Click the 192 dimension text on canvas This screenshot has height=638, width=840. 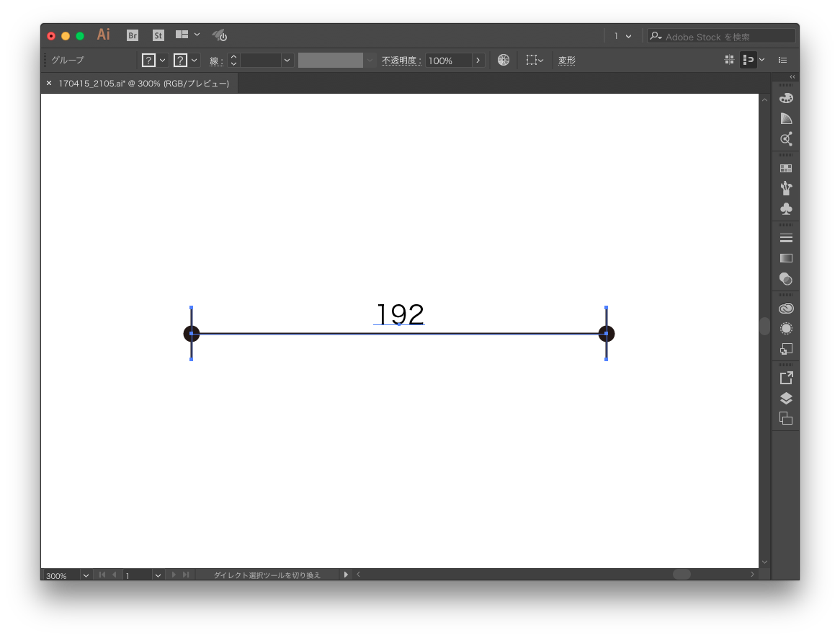(x=400, y=314)
